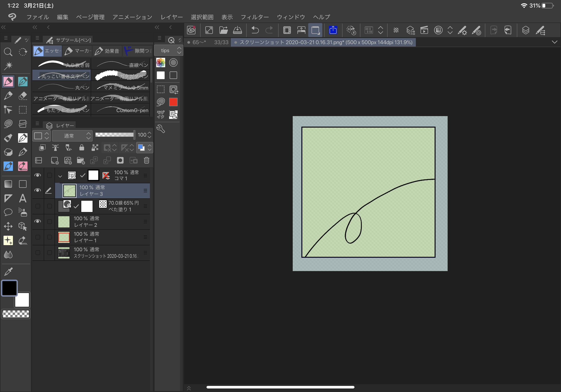The image size is (561, 392).
Task: Open the フィルター menu
Action: (255, 17)
